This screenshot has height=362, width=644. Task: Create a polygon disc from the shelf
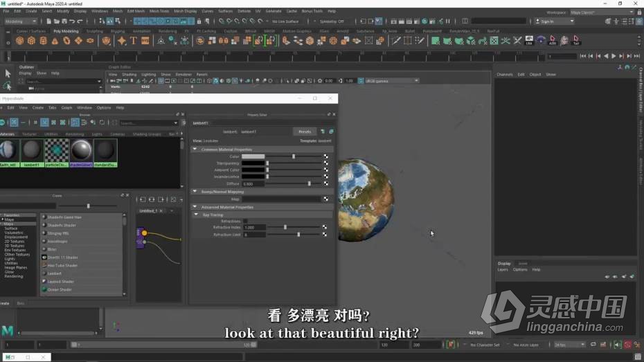point(90,41)
